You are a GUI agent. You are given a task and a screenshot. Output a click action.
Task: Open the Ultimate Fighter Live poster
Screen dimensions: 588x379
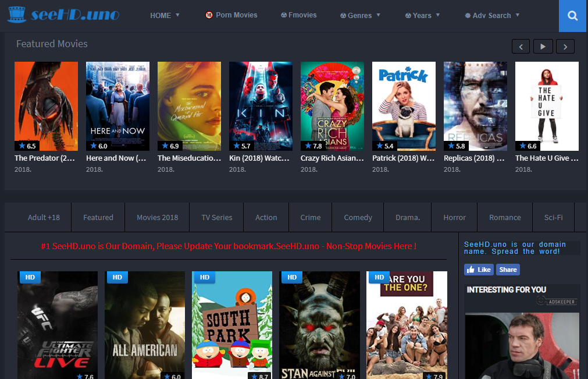(58, 325)
